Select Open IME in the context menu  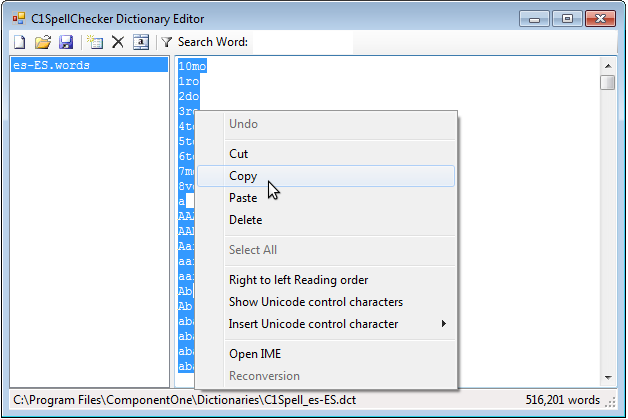point(326,354)
